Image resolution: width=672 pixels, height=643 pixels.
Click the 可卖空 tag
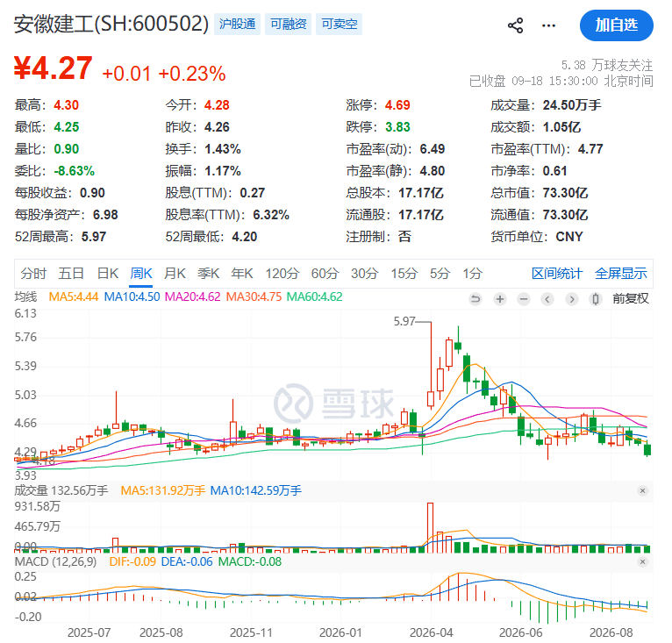click(x=339, y=24)
